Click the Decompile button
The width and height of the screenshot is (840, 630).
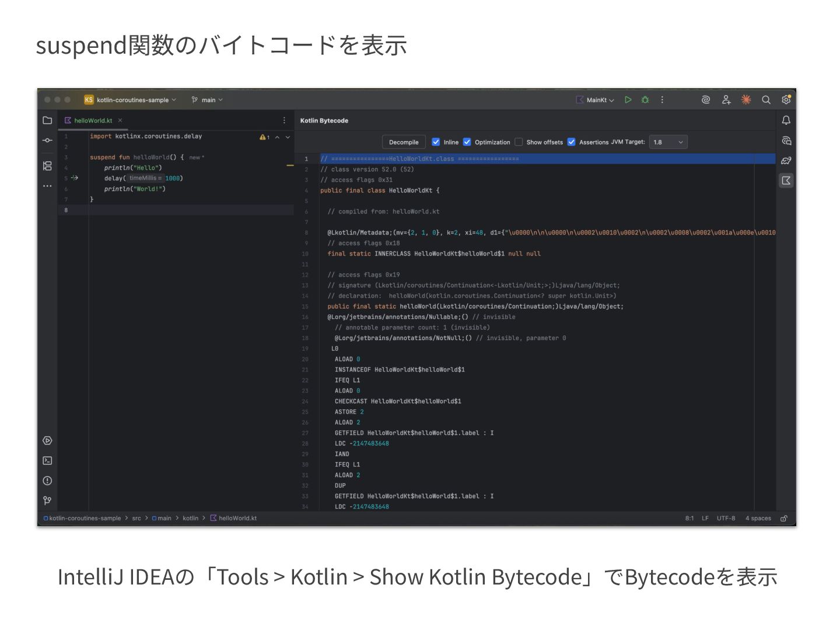click(404, 142)
